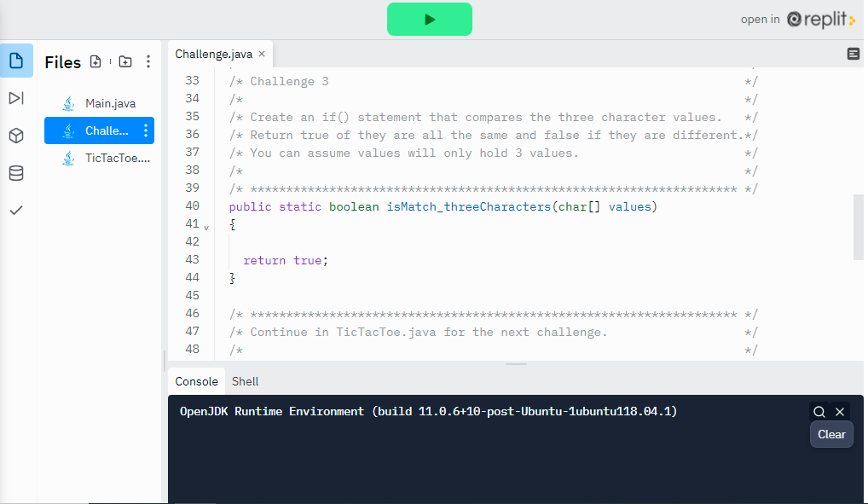Viewport: 868px width, 504px height.
Task: Create a new folder via the add-folder icon
Action: point(124,61)
